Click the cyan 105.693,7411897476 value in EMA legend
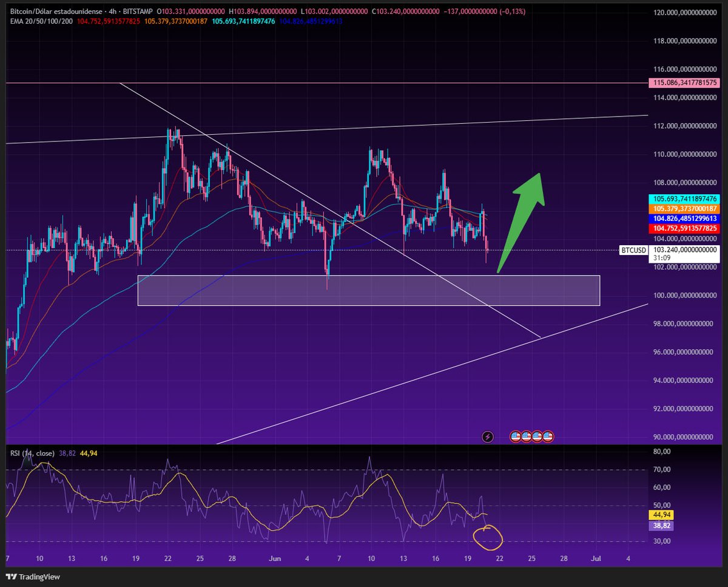Image resolution: width=728 pixels, height=587 pixels. [243, 21]
